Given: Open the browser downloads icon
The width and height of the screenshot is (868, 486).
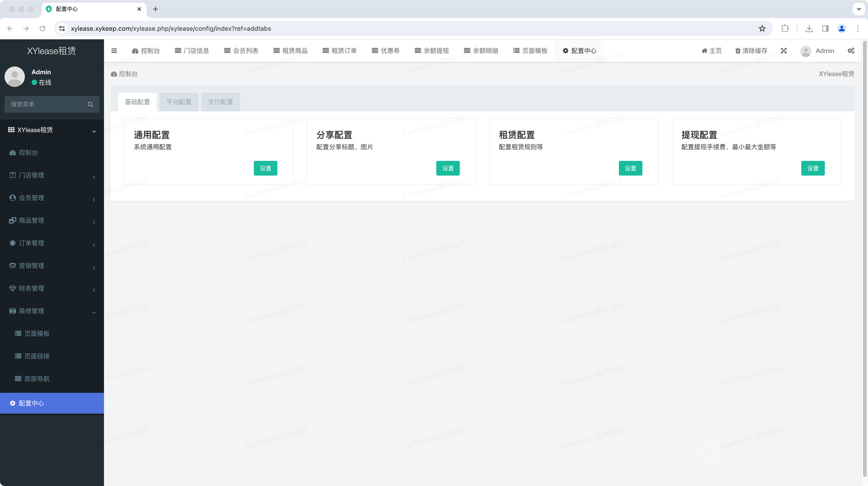Looking at the screenshot, I should click(809, 29).
